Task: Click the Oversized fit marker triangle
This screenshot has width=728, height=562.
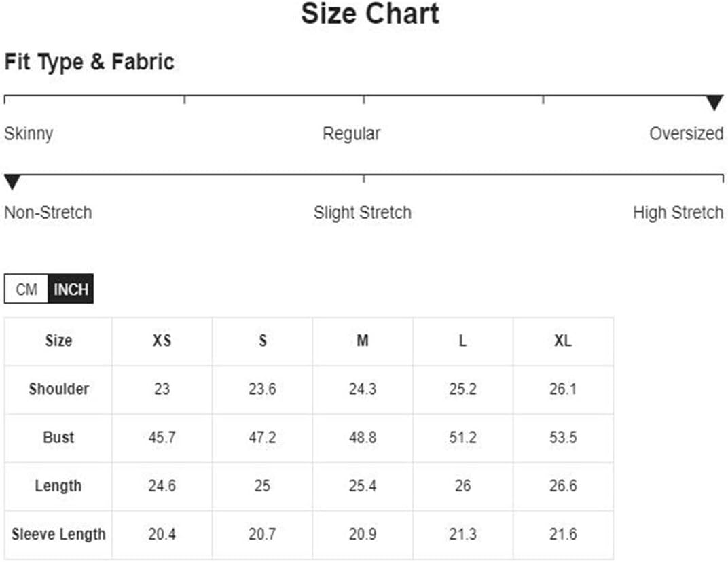Action: click(714, 103)
